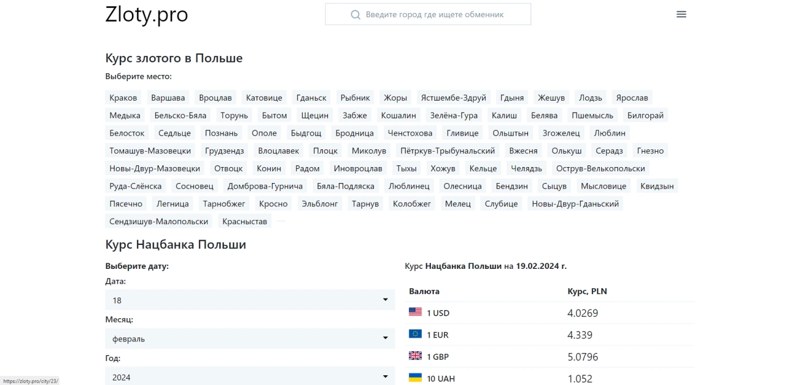Select the Сосновец city tag
The width and height of the screenshot is (800, 385).
pos(194,186)
